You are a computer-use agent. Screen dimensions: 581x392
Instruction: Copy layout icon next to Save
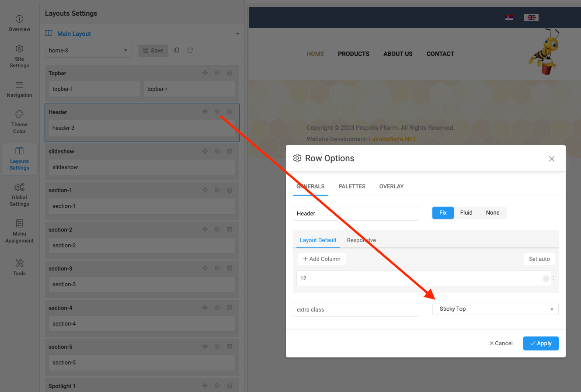point(177,50)
